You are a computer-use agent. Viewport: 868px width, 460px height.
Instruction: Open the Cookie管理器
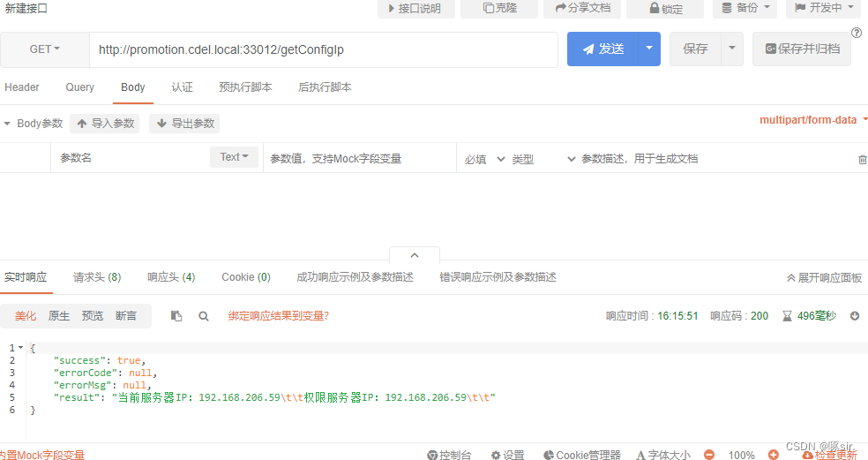tap(582, 455)
